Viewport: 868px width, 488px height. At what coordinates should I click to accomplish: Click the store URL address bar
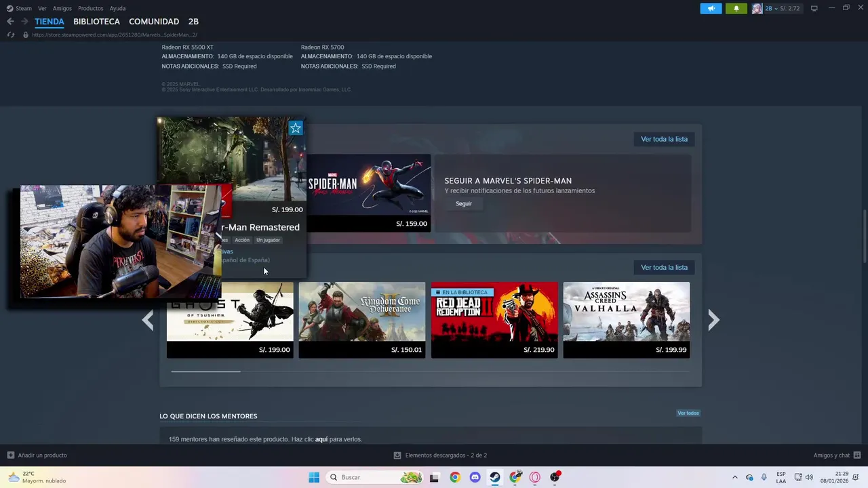tap(114, 35)
